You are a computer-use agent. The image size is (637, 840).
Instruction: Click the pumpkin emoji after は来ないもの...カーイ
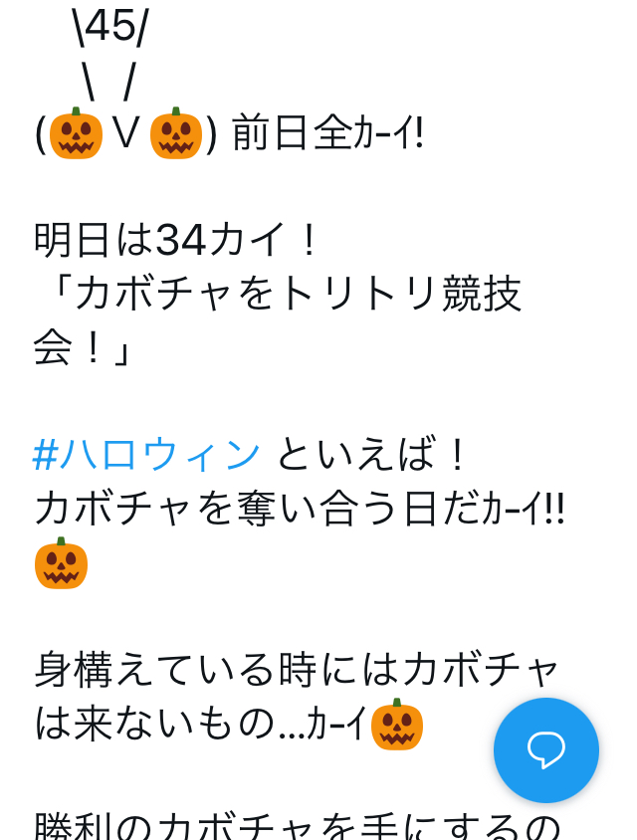point(397,724)
